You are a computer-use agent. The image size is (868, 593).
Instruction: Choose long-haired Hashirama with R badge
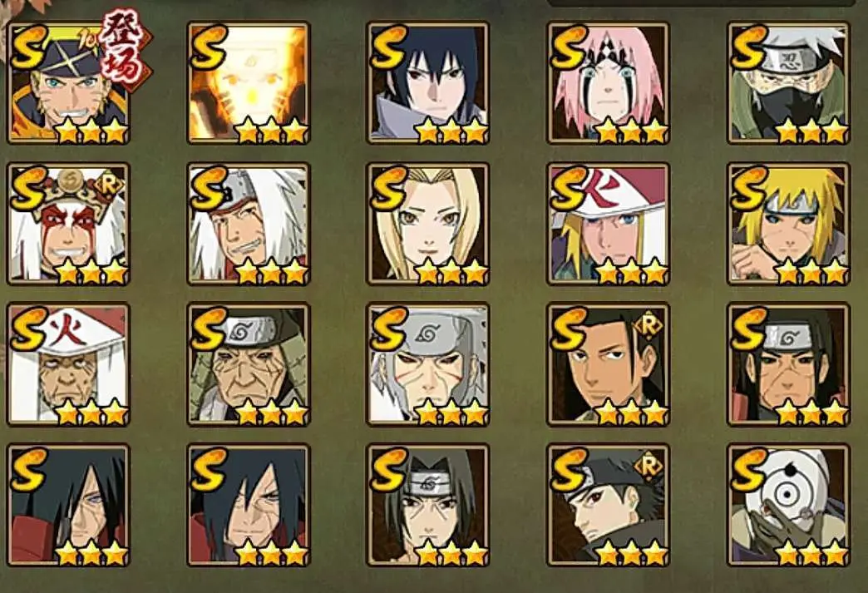[608, 364]
